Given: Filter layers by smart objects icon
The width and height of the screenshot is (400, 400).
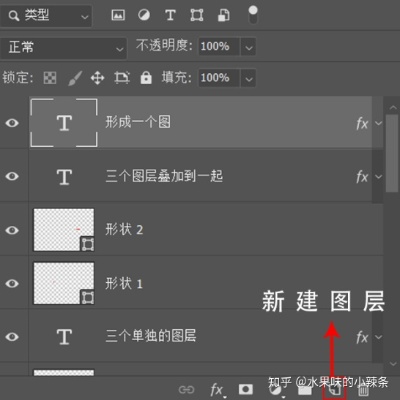Looking at the screenshot, I should click(x=224, y=15).
